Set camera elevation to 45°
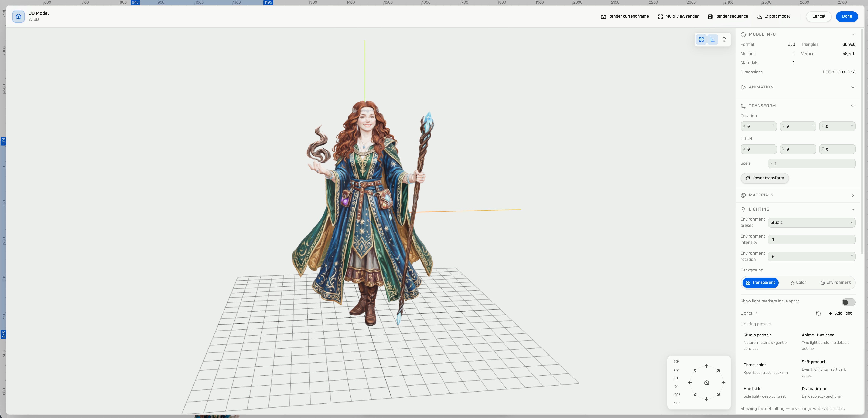Screen dimensions: 868x418 tap(676, 370)
